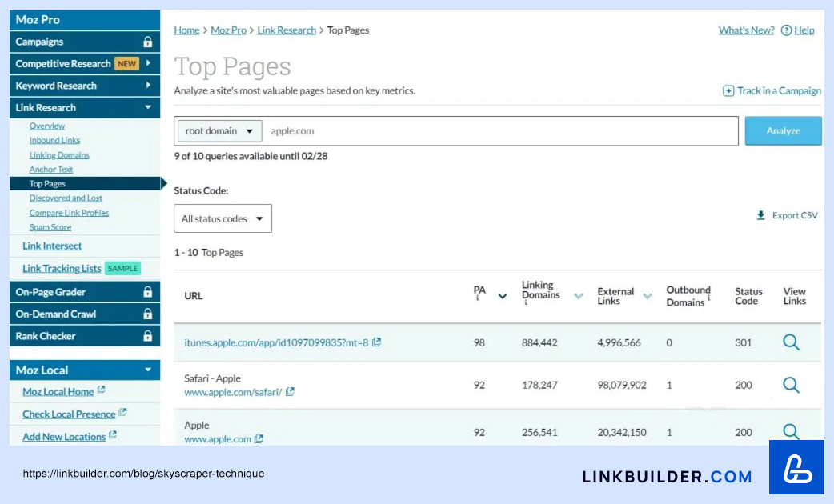View links magnifier for itunes.apple.com row
The image size is (834, 504).
pyautogui.click(x=791, y=342)
